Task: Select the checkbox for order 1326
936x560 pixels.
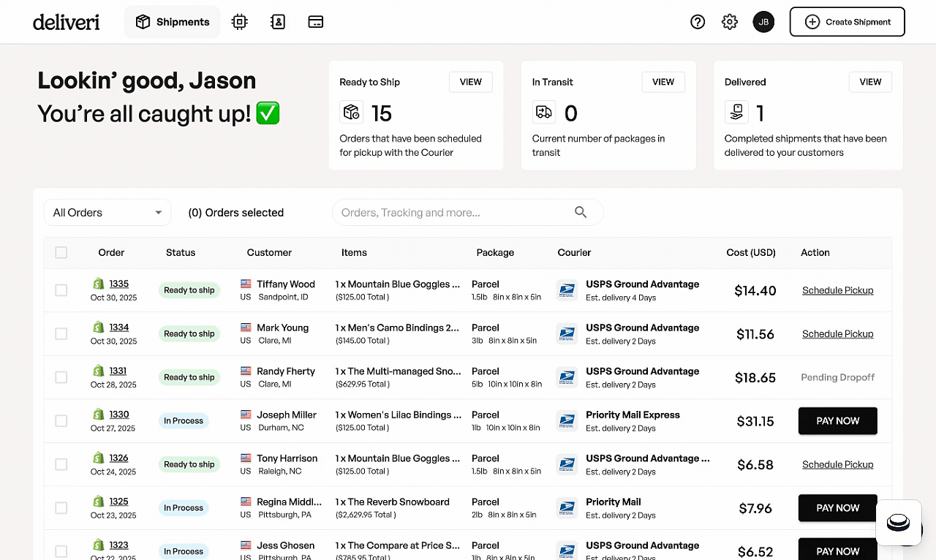Action: [x=61, y=464]
